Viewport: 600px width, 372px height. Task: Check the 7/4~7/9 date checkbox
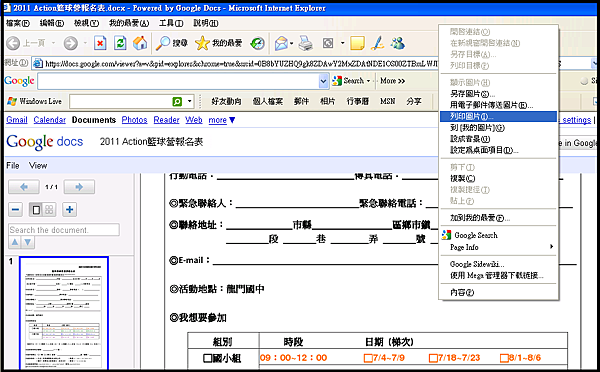click(368, 358)
